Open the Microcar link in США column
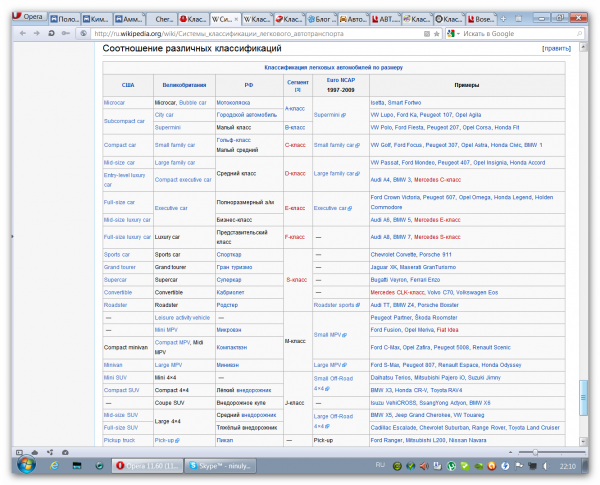 114,103
